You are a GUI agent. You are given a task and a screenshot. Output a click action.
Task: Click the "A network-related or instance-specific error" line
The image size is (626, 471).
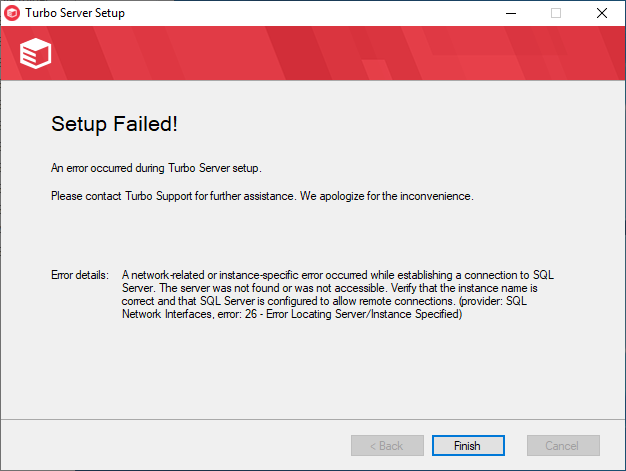pos(337,274)
